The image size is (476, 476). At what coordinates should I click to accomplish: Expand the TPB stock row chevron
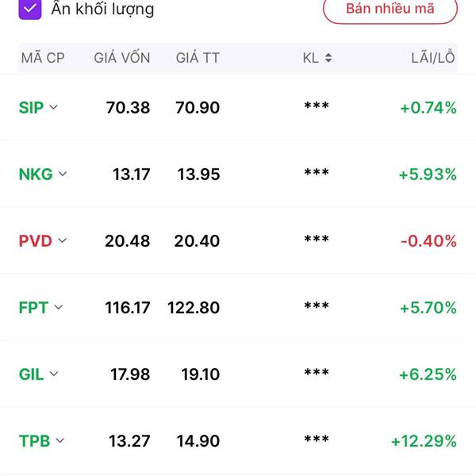point(60,440)
